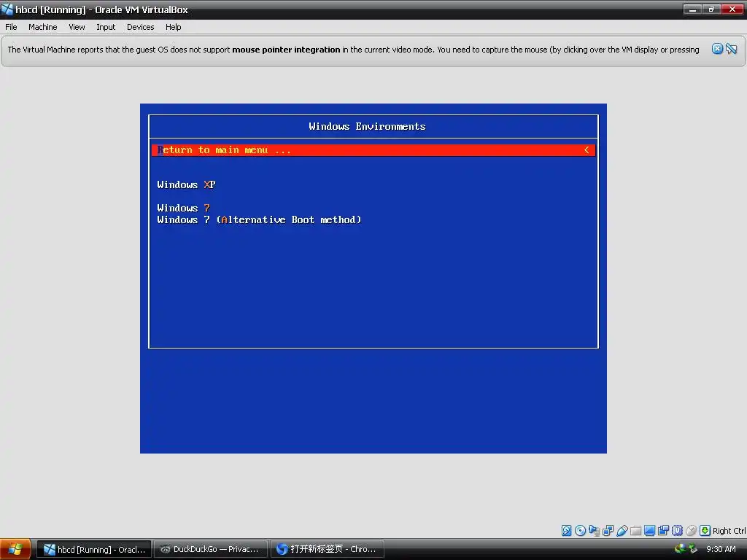The image size is (747, 560).
Task: Click the VirtualBox title bar icon
Action: point(7,9)
